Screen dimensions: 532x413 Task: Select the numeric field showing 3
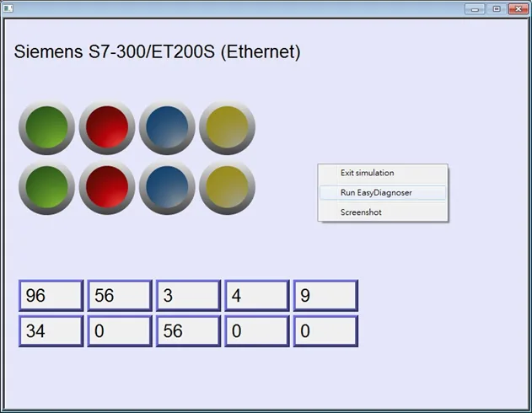click(x=188, y=295)
